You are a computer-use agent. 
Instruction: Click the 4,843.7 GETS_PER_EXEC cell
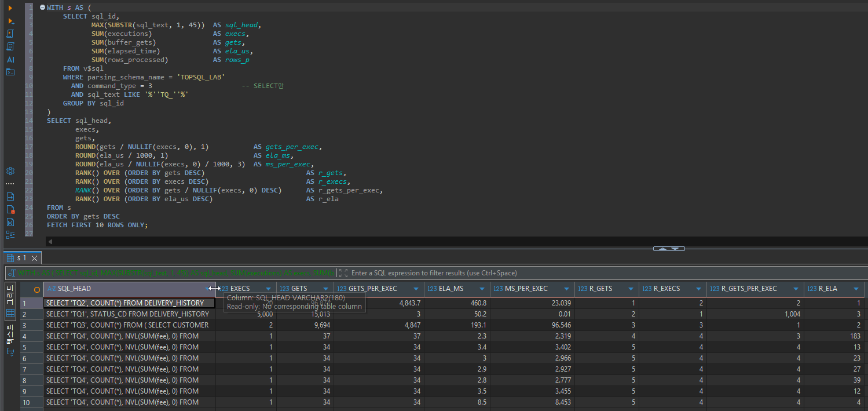pyautogui.click(x=379, y=303)
